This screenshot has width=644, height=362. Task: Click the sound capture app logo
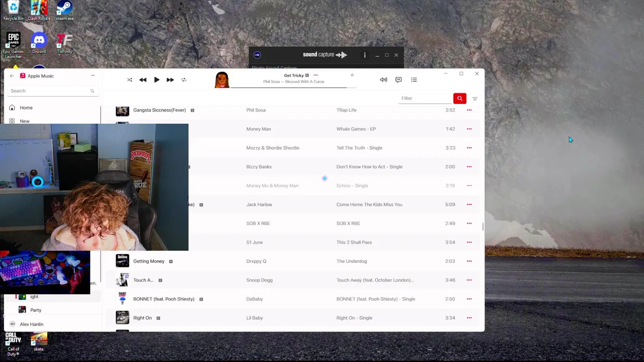257,55
